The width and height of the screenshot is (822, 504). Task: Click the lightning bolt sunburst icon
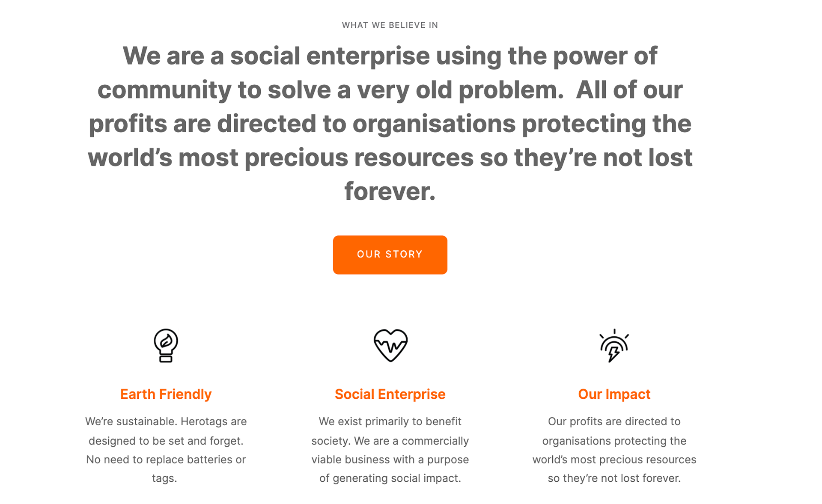point(614,346)
